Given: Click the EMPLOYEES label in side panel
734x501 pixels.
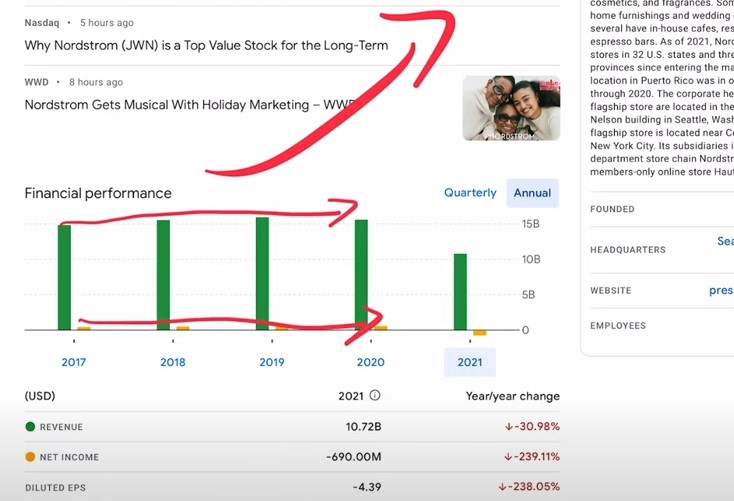Looking at the screenshot, I should 618,325.
